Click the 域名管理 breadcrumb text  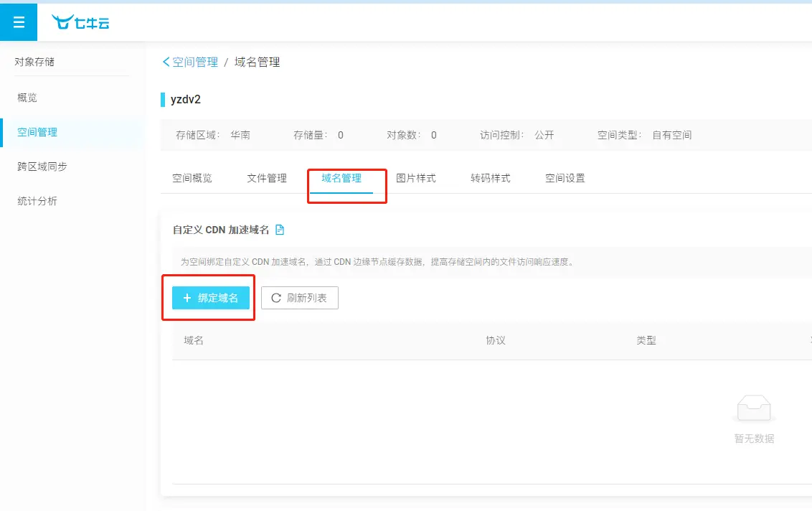coord(258,62)
